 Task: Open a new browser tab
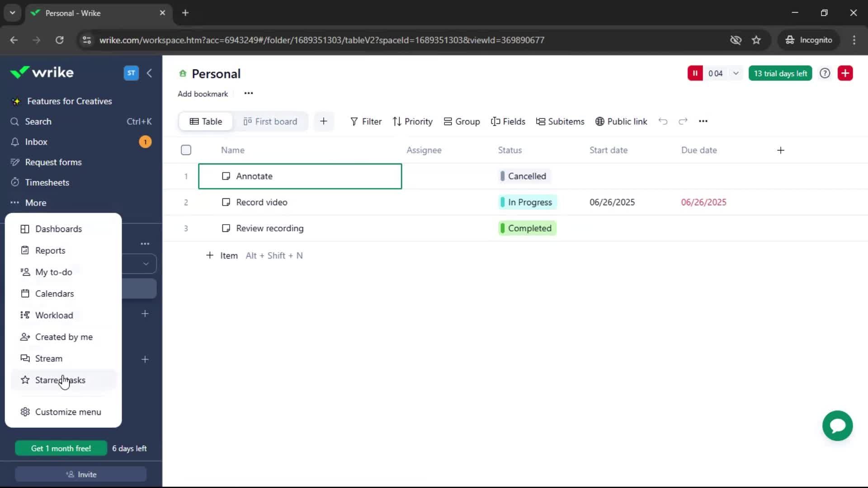[185, 13]
